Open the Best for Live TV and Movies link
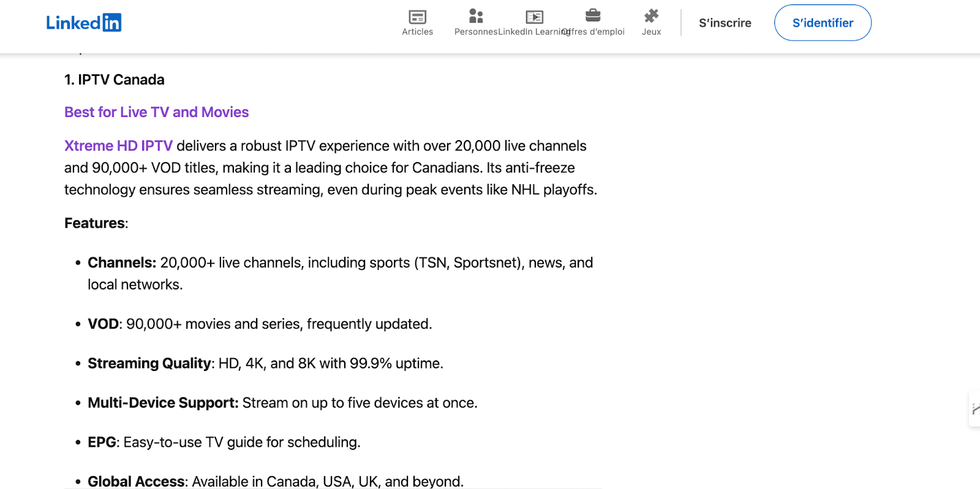Image resolution: width=980 pixels, height=489 pixels. (x=156, y=112)
